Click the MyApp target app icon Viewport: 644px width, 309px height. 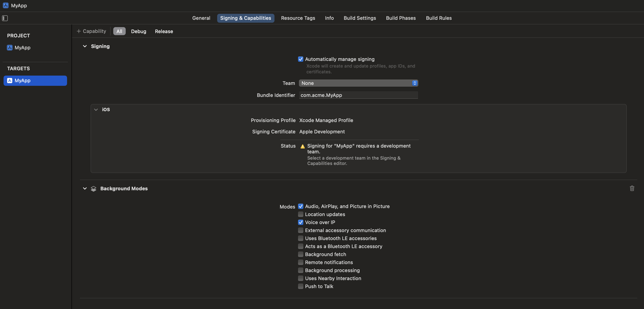pos(10,80)
